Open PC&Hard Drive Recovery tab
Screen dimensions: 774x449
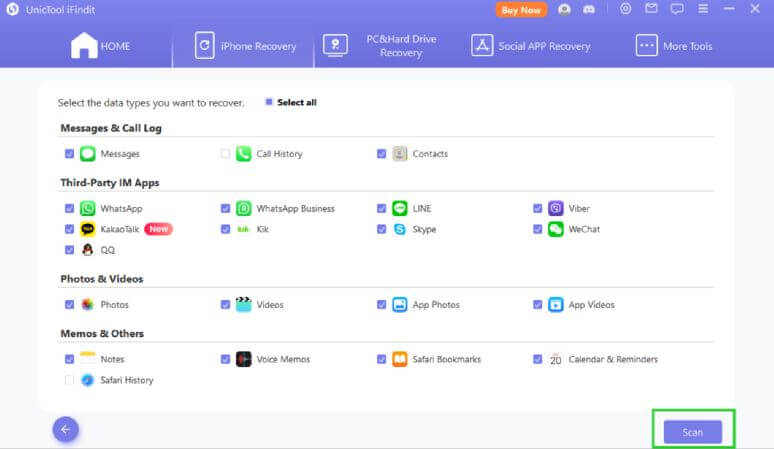tap(380, 46)
